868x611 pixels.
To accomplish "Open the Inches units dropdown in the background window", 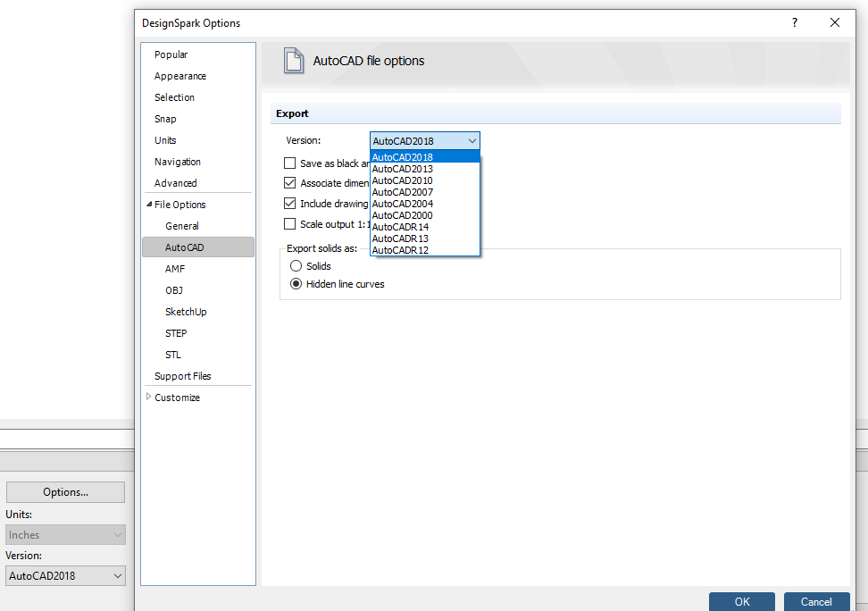I will tap(65, 535).
